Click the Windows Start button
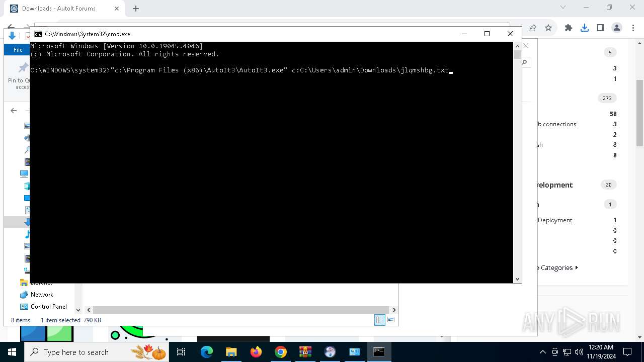644x362 pixels. pos(12,352)
